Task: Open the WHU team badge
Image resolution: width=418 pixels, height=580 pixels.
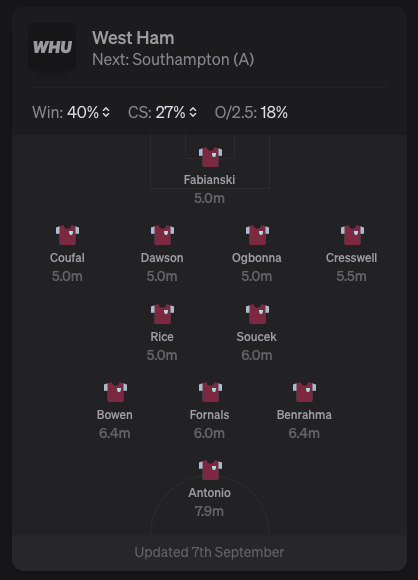Action: coord(52,47)
